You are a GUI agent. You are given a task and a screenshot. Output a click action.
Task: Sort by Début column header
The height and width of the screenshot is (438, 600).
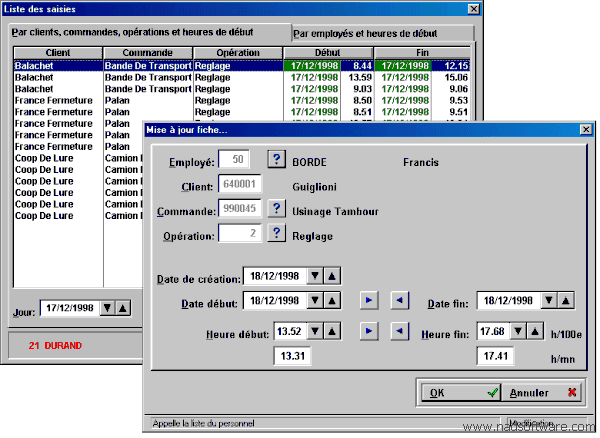[328, 53]
